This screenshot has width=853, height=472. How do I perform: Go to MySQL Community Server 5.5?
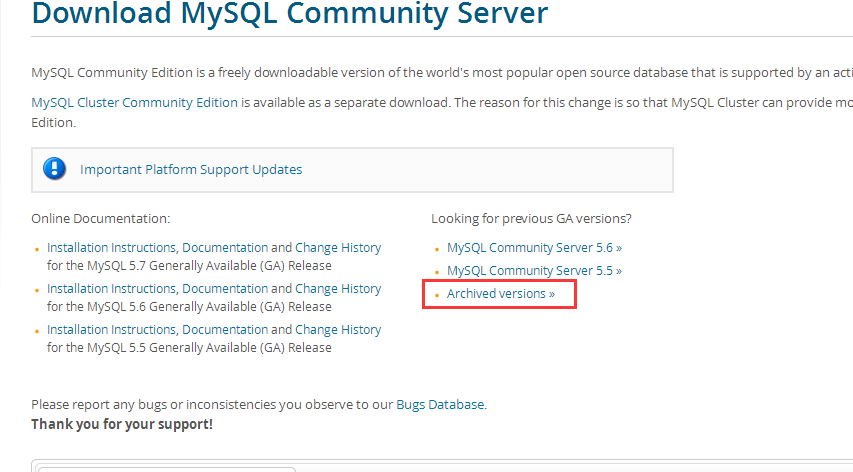[x=534, y=271]
